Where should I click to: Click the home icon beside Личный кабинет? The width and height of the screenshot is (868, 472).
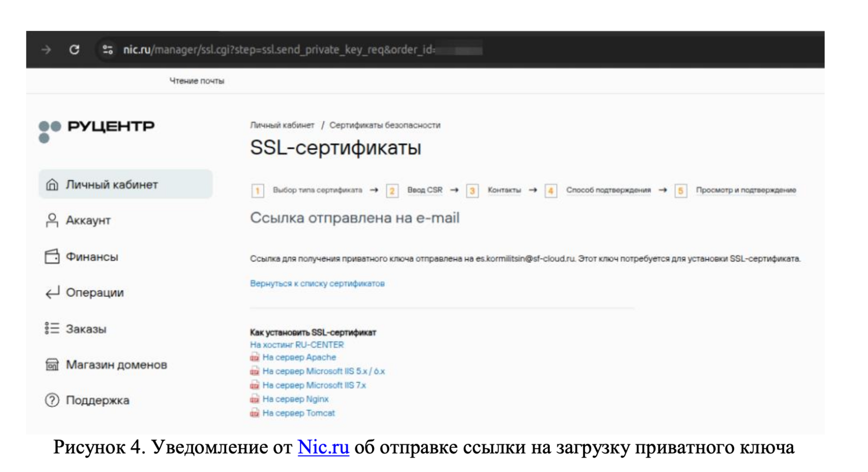52,184
